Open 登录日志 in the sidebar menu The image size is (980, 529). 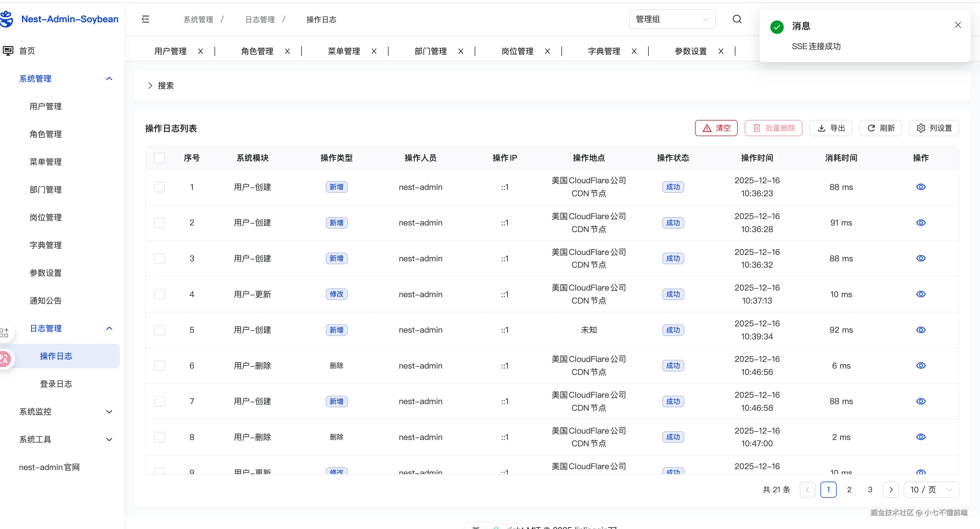(x=56, y=384)
